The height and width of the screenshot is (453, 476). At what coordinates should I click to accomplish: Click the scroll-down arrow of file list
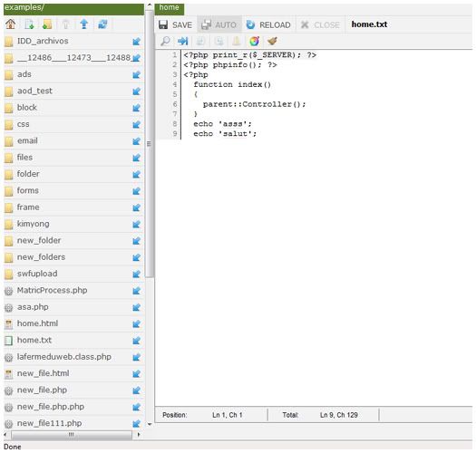pos(150,424)
